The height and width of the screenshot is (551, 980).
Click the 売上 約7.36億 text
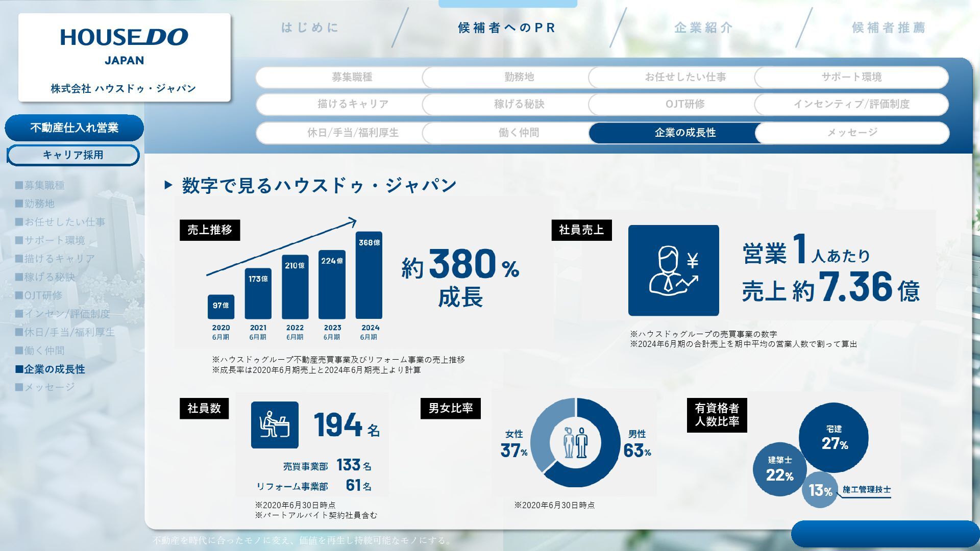coord(831,288)
